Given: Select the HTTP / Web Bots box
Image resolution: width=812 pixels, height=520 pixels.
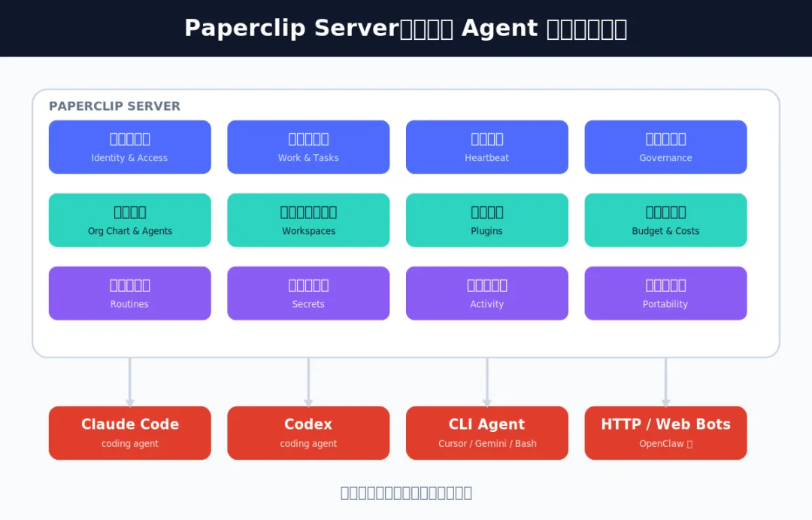Looking at the screenshot, I should click(665, 433).
